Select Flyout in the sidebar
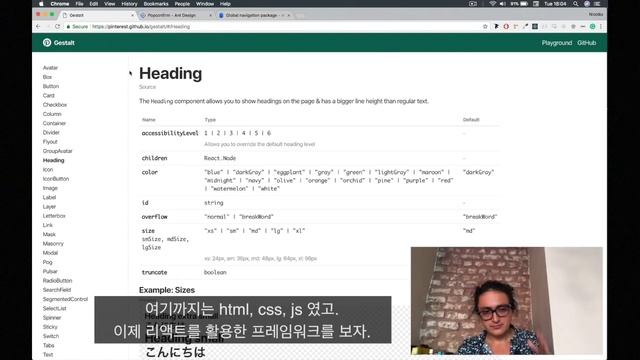This screenshot has height=360, width=640. tap(50, 142)
